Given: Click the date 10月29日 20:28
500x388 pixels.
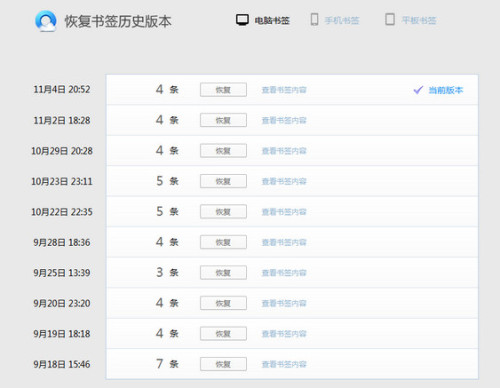Looking at the screenshot, I should click(62, 151).
